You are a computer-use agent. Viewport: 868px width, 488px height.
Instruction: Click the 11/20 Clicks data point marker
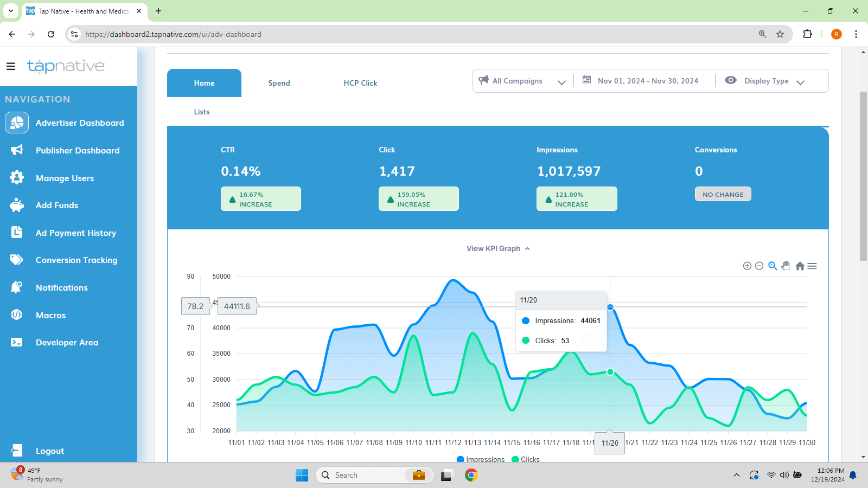[x=610, y=372]
